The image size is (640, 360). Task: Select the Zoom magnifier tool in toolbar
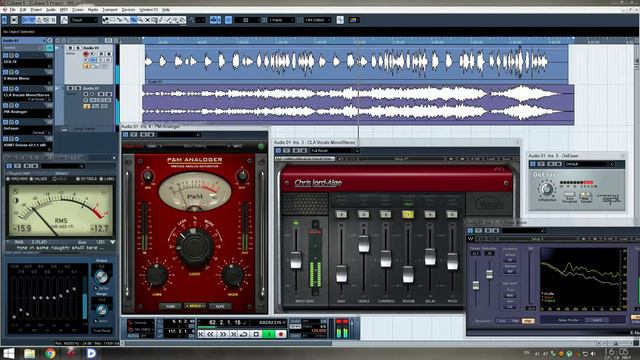point(140,20)
